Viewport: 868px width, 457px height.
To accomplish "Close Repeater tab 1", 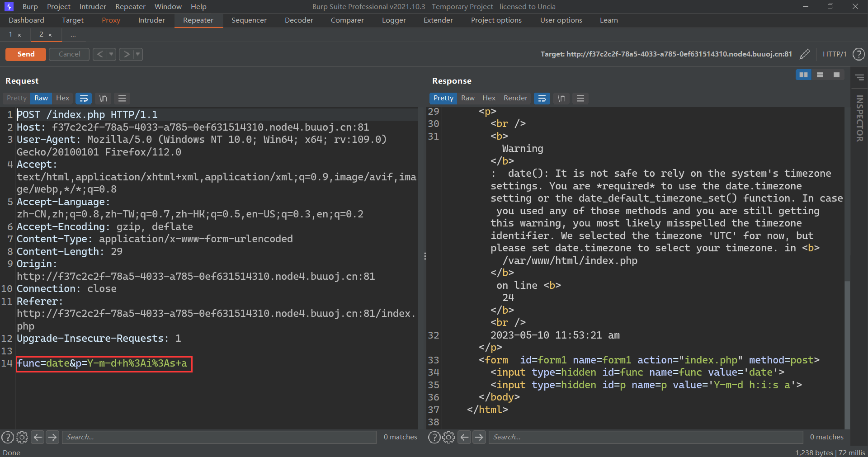I will click(x=19, y=35).
